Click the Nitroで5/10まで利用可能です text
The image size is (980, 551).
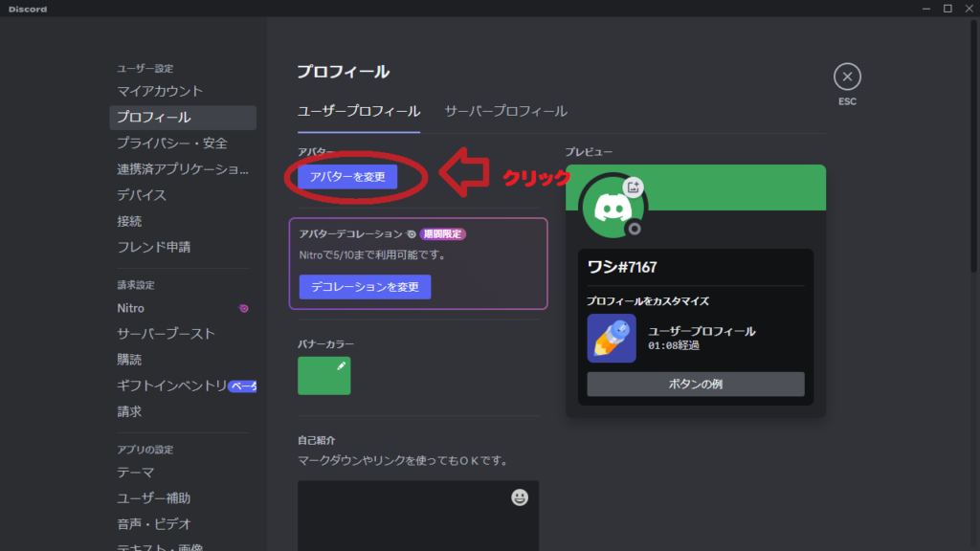(x=372, y=254)
